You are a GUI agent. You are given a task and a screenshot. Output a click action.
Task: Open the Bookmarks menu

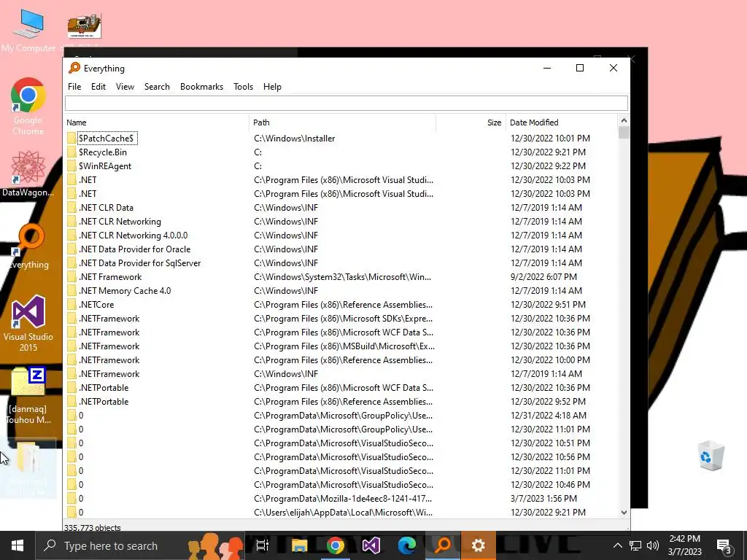201,87
